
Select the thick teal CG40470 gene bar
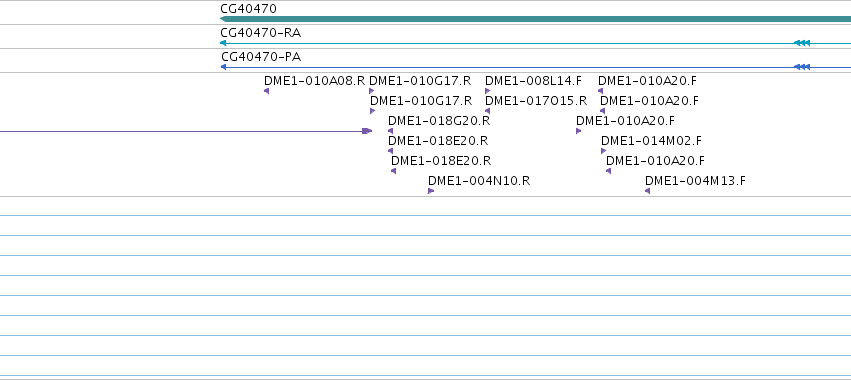[535, 19]
